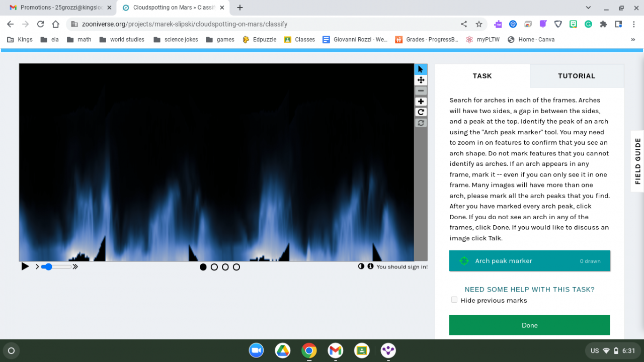This screenshot has width=644, height=362.
Task: Open the FIELD GUIDE side tab
Action: pyautogui.click(x=637, y=161)
